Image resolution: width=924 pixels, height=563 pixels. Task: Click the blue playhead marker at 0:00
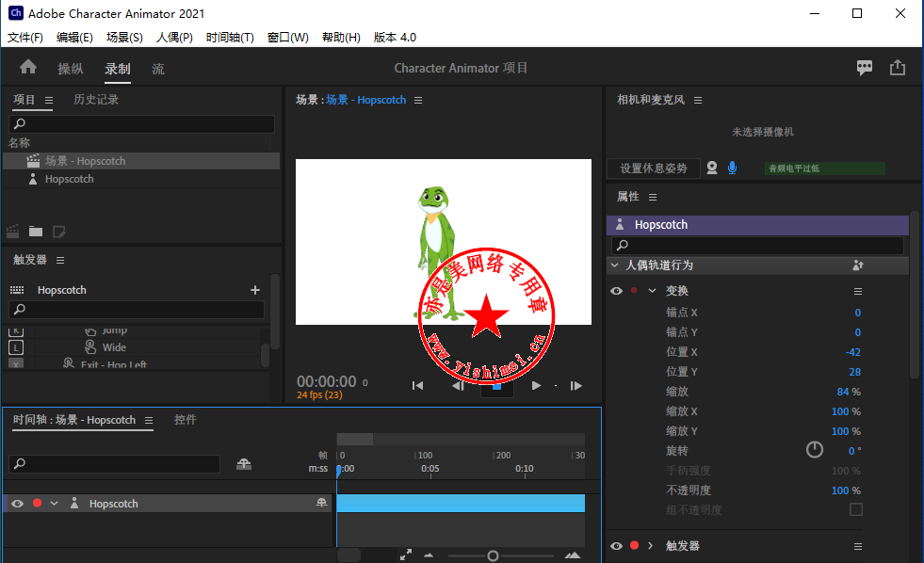pyautogui.click(x=338, y=471)
